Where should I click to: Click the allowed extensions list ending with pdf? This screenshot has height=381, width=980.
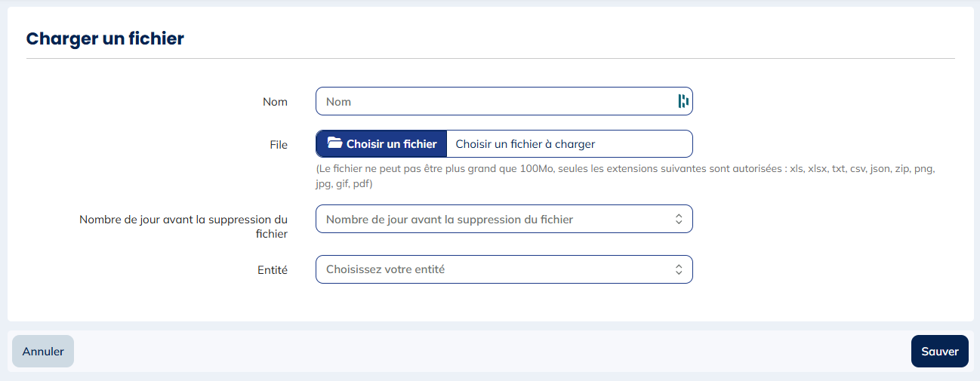coord(626,177)
